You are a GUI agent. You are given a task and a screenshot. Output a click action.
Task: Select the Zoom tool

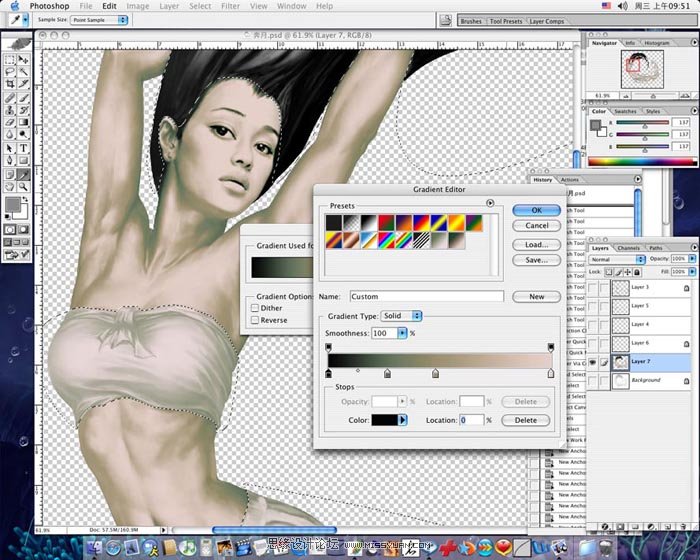pyautogui.click(x=23, y=187)
